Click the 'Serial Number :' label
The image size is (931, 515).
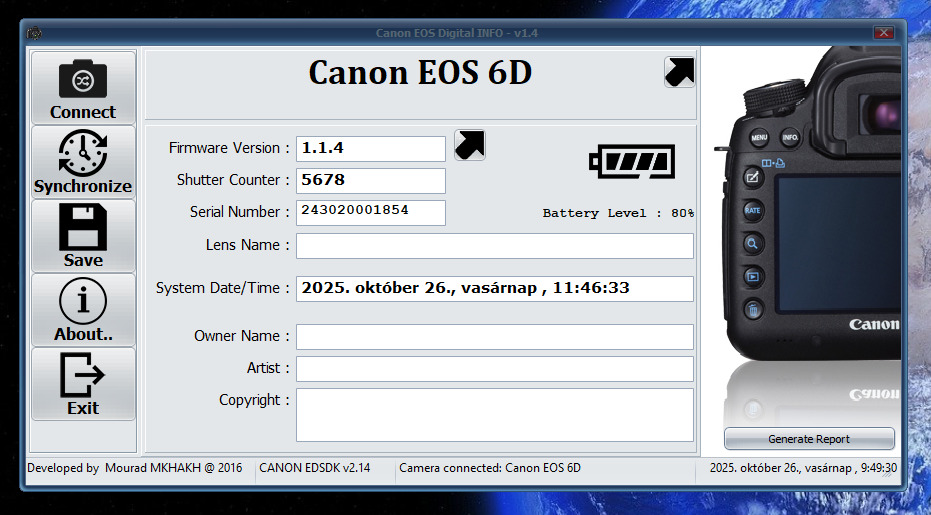click(240, 212)
